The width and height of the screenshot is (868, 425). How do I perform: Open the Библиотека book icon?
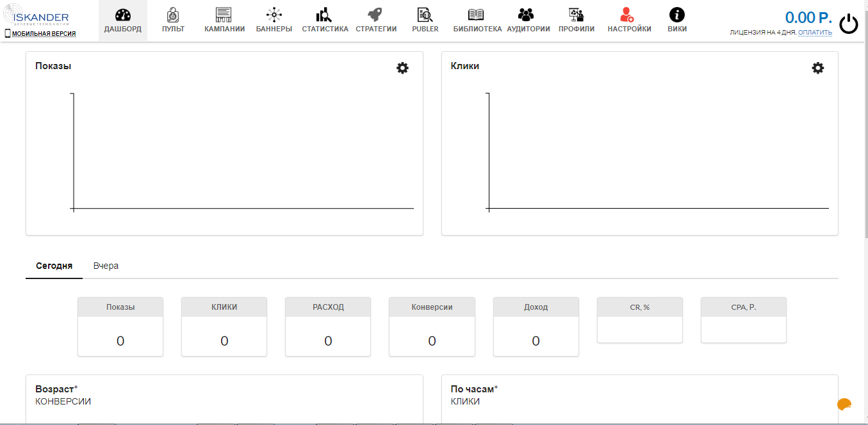tap(476, 15)
